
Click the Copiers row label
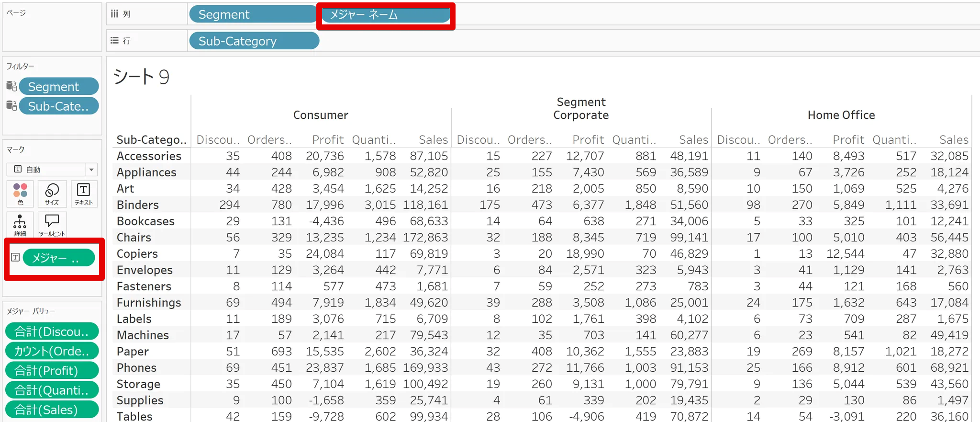coord(137,254)
